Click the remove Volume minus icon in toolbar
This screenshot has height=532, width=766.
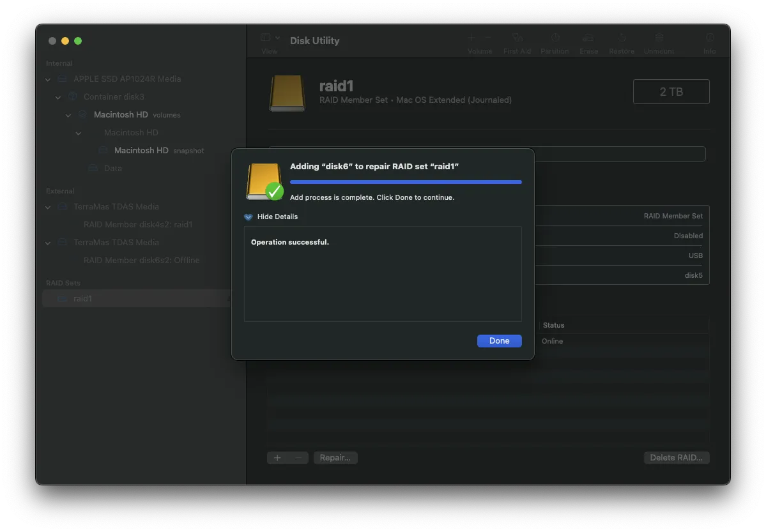pyautogui.click(x=487, y=38)
